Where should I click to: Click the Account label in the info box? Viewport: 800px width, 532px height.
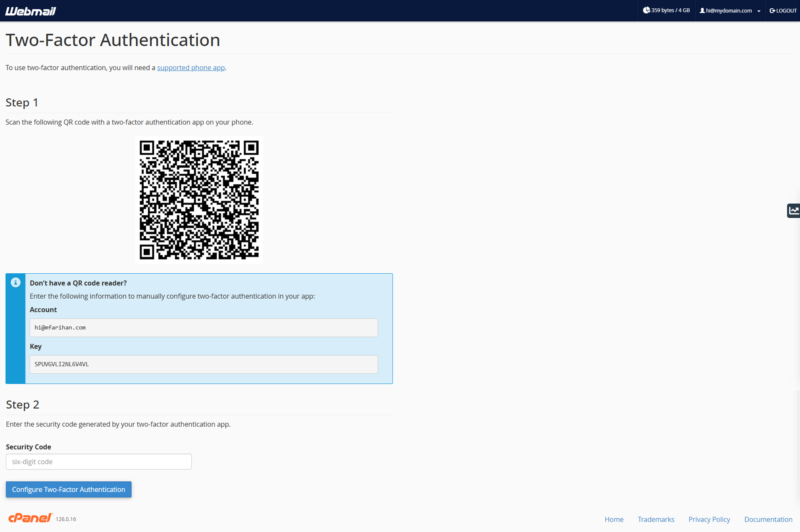coord(43,310)
